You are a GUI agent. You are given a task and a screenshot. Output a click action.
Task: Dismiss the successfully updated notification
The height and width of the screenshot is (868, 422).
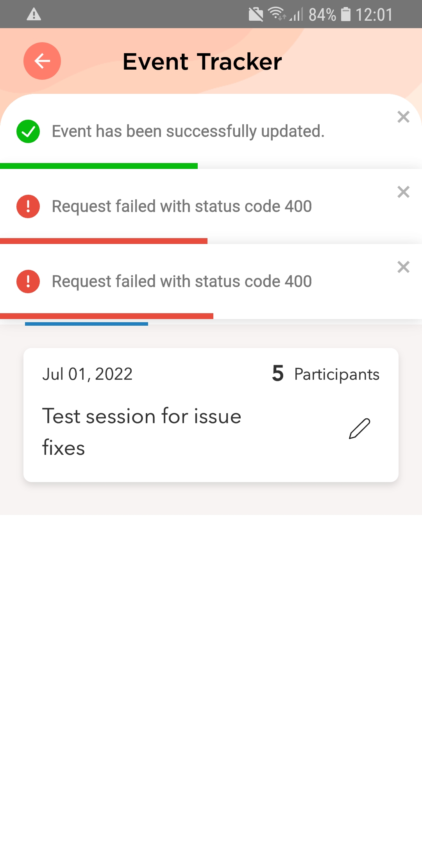[403, 117]
